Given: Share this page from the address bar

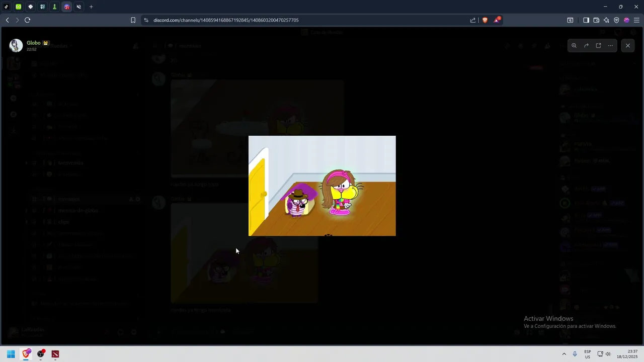Looking at the screenshot, I should coord(473,20).
